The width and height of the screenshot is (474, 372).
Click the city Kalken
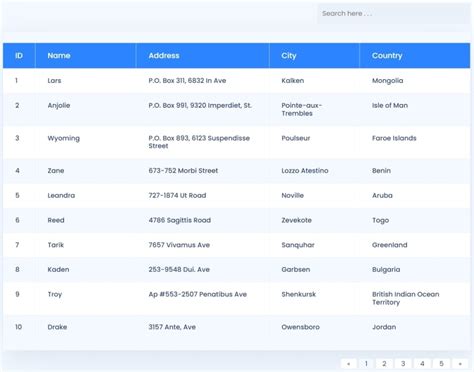click(293, 81)
